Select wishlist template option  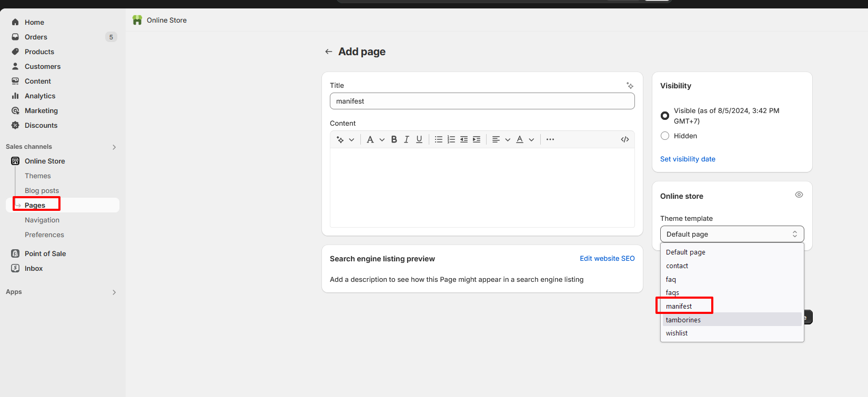pyautogui.click(x=677, y=333)
